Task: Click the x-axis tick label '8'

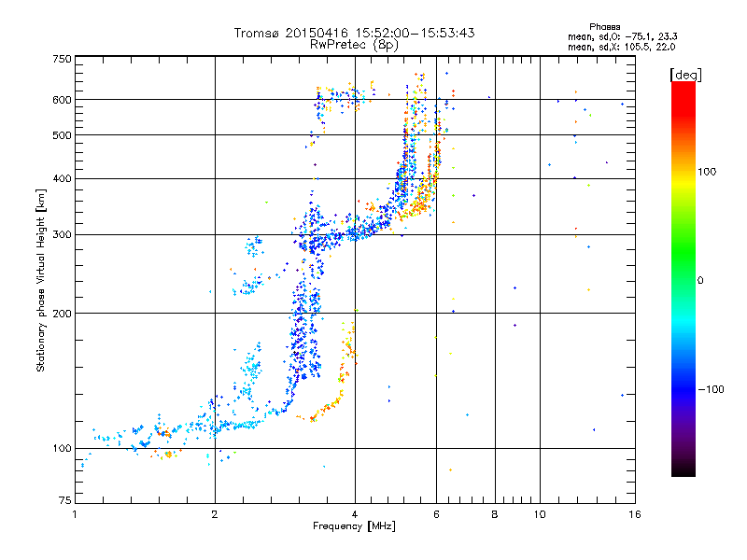Action: [x=495, y=514]
